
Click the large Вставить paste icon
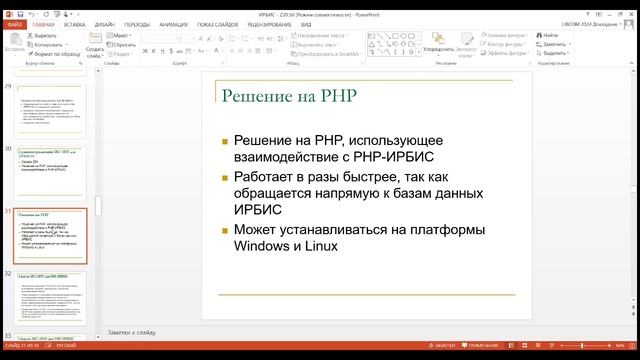[15, 40]
